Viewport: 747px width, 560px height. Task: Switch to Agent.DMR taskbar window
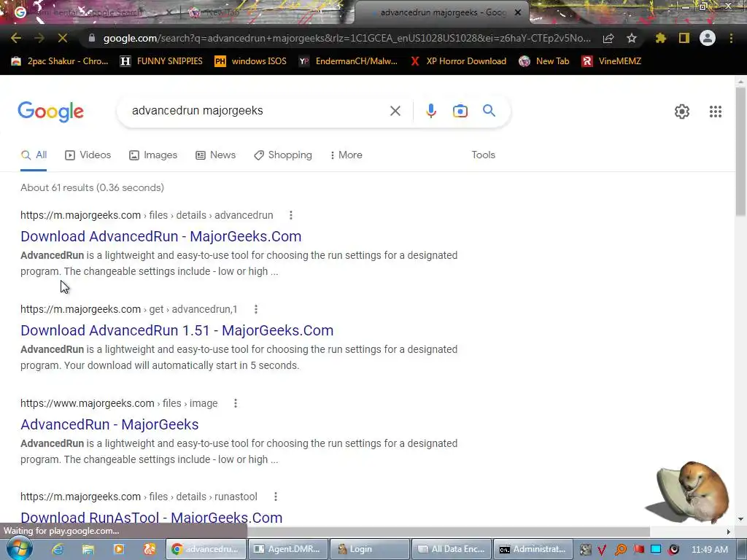click(287, 549)
